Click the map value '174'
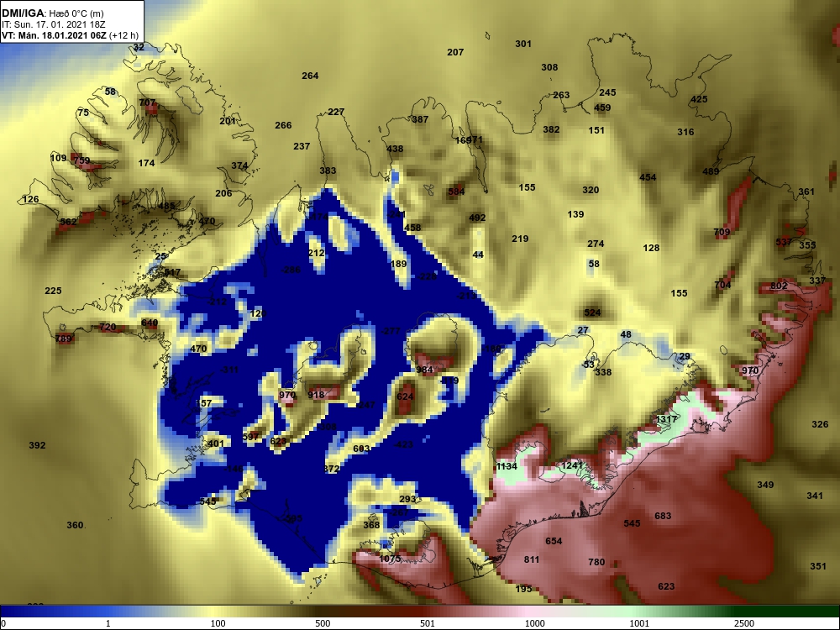 [x=147, y=164]
